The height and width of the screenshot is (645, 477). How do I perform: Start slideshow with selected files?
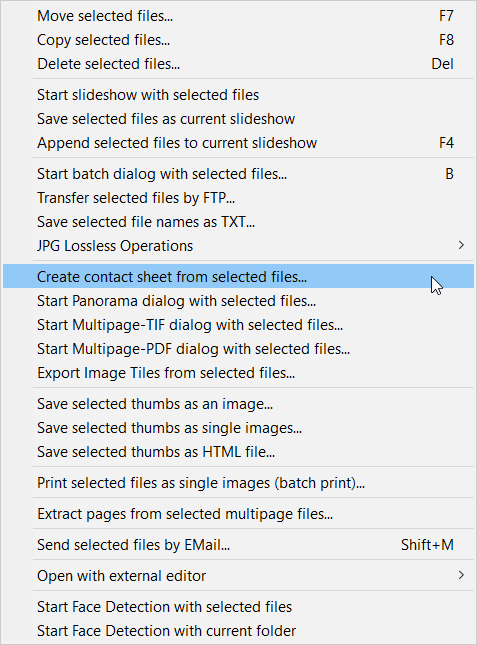[238, 95]
